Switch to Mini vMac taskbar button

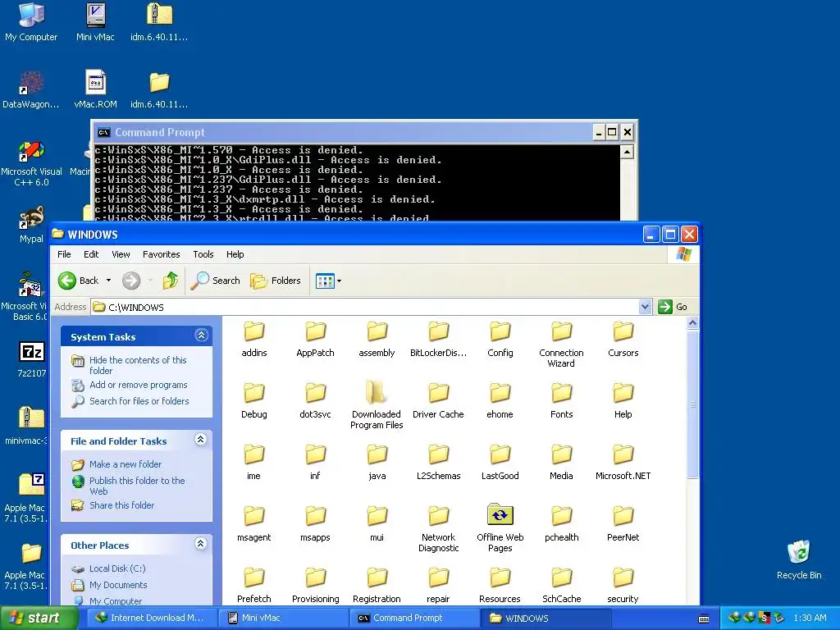pos(282,619)
